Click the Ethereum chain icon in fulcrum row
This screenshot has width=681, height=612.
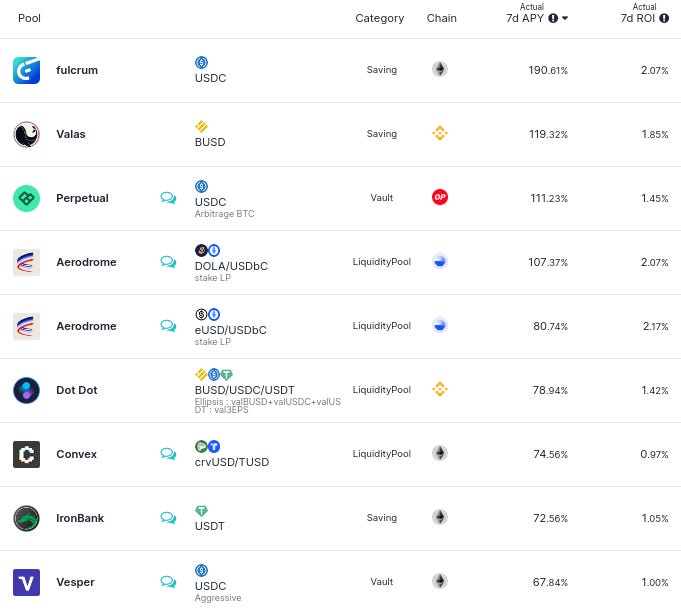click(440, 69)
